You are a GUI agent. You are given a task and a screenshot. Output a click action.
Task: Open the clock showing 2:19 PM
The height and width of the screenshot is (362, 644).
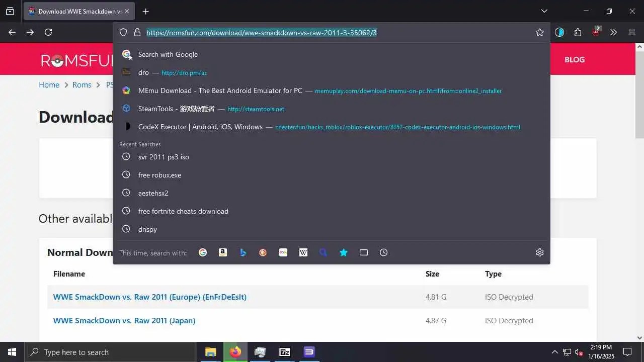click(602, 352)
